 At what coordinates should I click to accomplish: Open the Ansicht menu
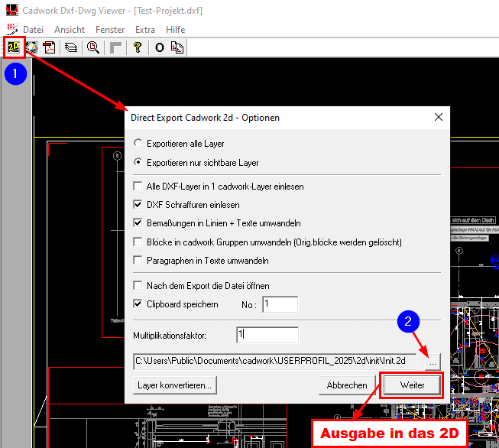pyautogui.click(x=70, y=30)
